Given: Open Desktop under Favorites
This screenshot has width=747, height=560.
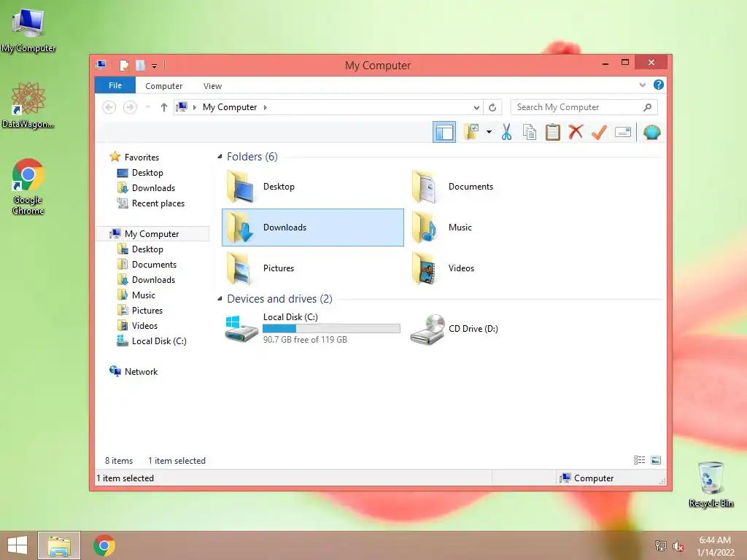Looking at the screenshot, I should (147, 172).
